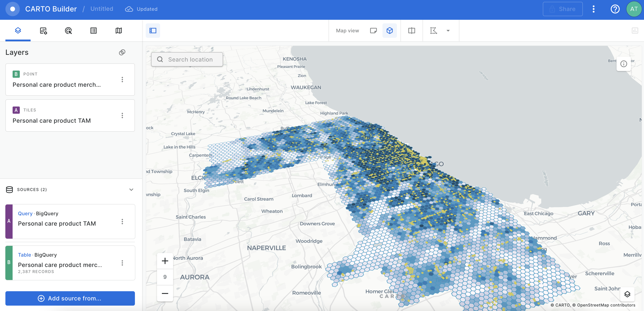
Task: Toggle 3D perspective map view
Action: pyautogui.click(x=389, y=31)
